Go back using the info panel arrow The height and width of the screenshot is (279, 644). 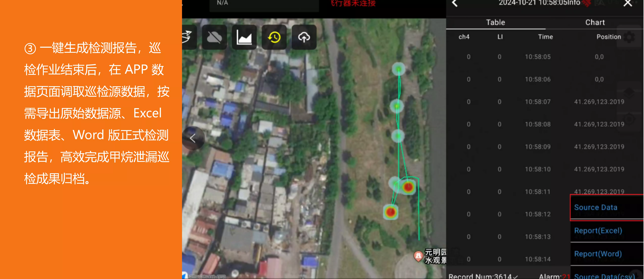coord(455,3)
